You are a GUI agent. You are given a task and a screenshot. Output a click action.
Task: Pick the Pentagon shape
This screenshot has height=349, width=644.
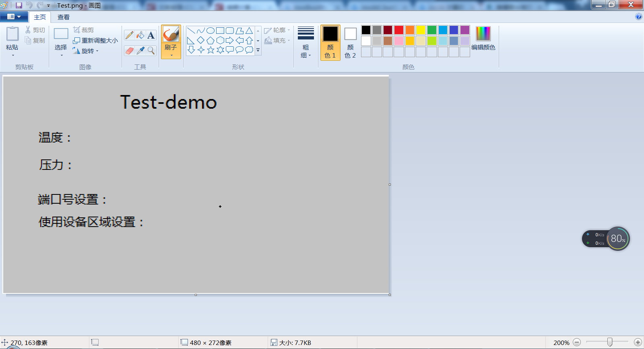tap(211, 40)
